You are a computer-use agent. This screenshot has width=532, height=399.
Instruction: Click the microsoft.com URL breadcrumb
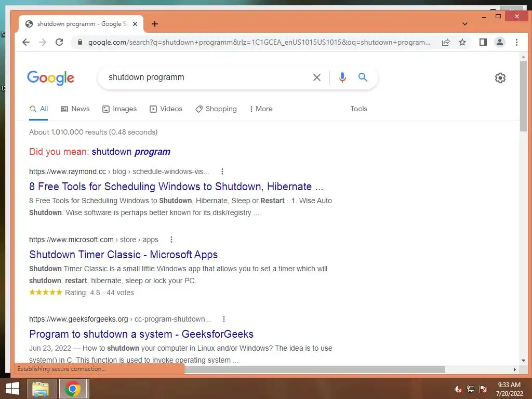click(94, 240)
